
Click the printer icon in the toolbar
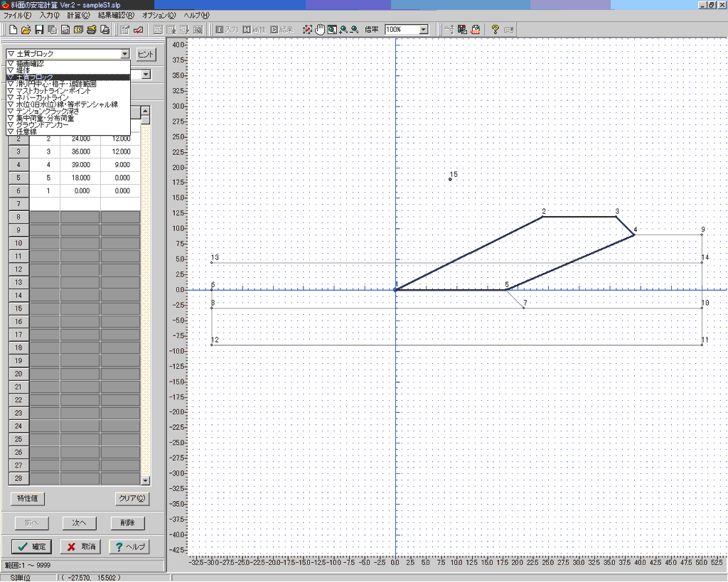(x=105, y=30)
